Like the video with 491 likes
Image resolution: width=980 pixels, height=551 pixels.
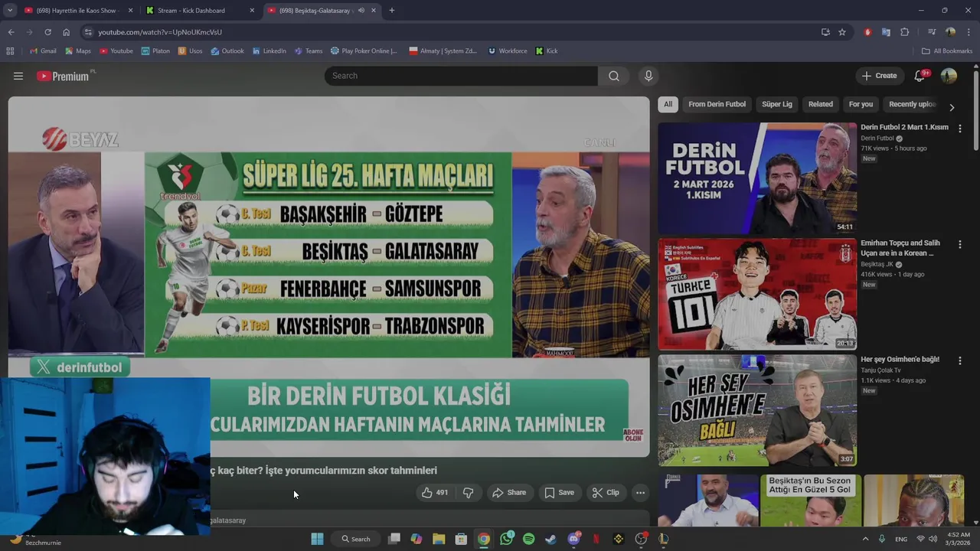(434, 493)
